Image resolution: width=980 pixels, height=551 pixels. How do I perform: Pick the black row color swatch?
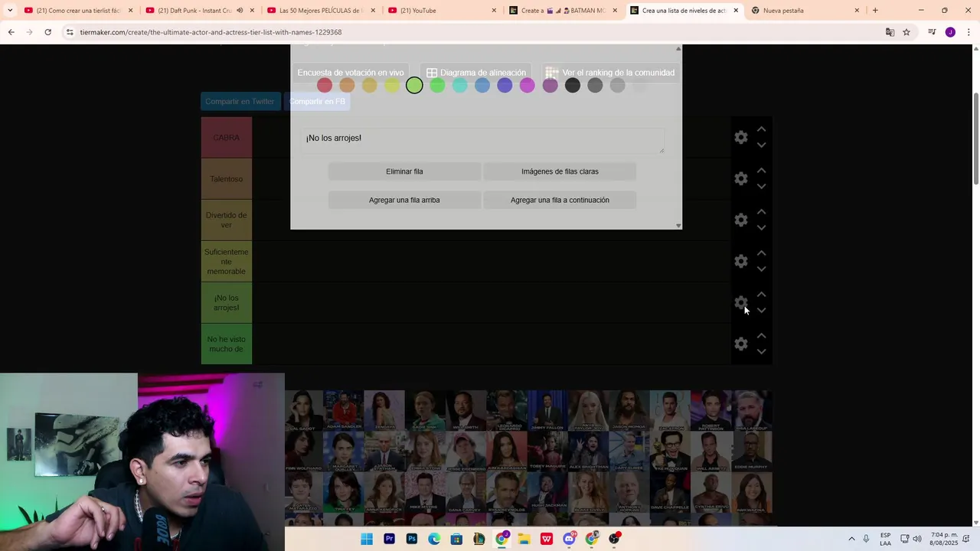pyautogui.click(x=573, y=86)
